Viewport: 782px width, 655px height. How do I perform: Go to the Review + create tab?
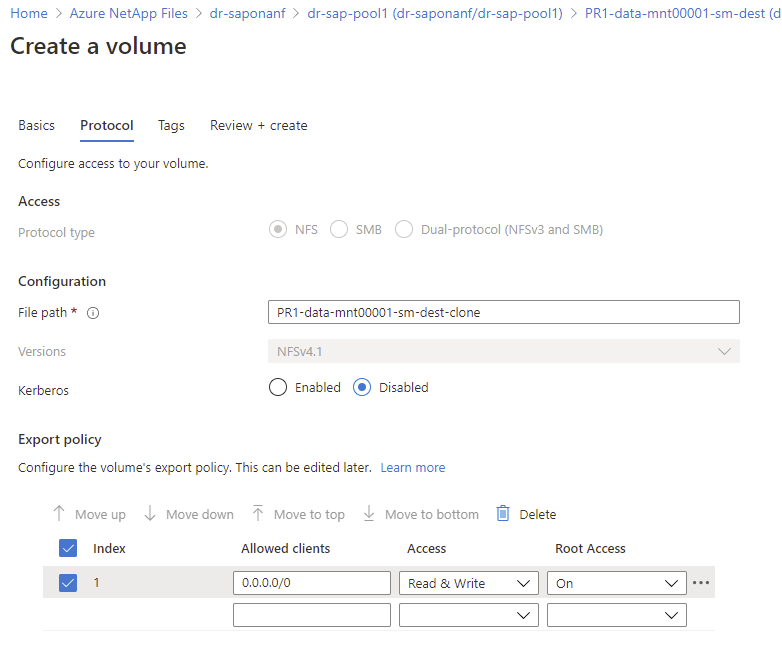point(258,125)
